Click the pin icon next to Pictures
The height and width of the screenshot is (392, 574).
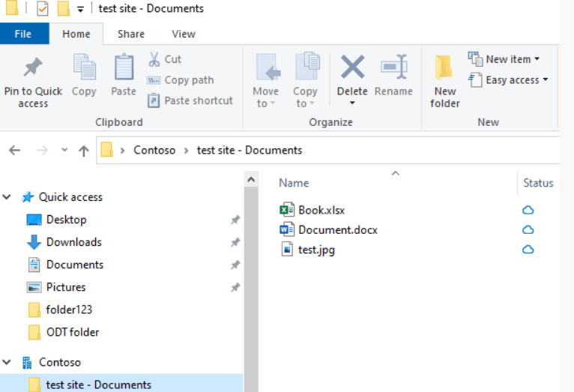click(x=235, y=287)
